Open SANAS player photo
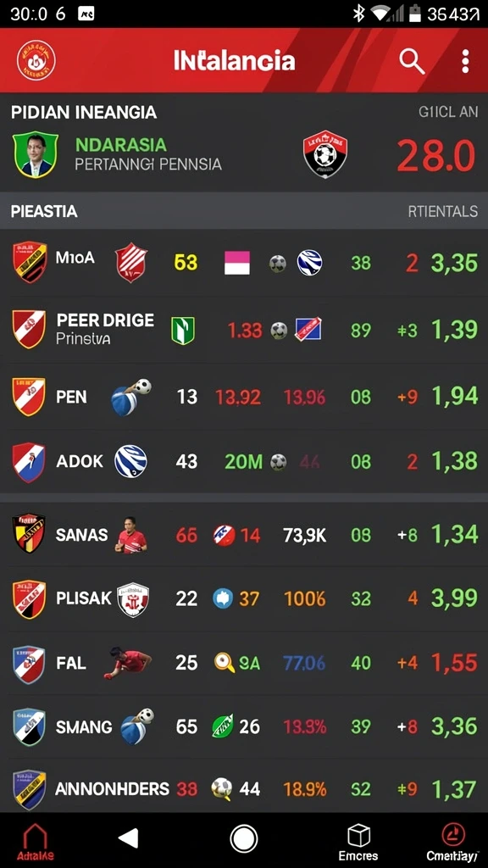Viewport: 488px width, 868px height. (131, 536)
